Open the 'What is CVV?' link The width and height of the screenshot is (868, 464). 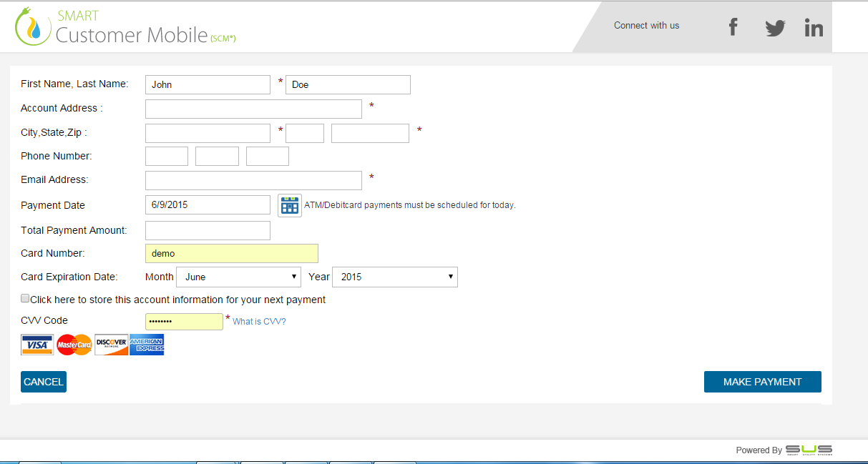(259, 322)
